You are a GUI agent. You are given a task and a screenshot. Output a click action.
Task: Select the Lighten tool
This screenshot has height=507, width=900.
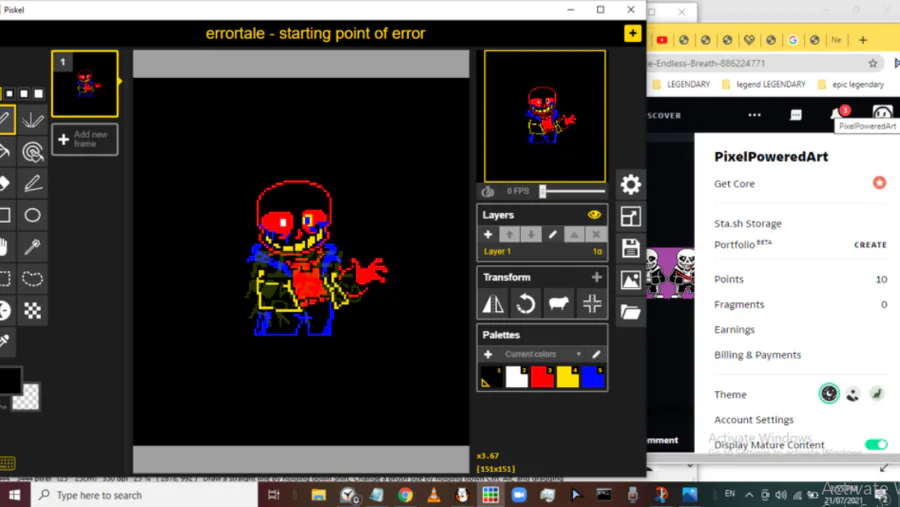[6, 311]
